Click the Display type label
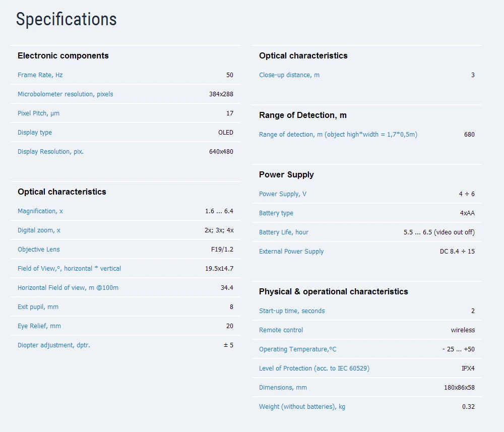Screen dimensions: 504x432 click(x=35, y=133)
